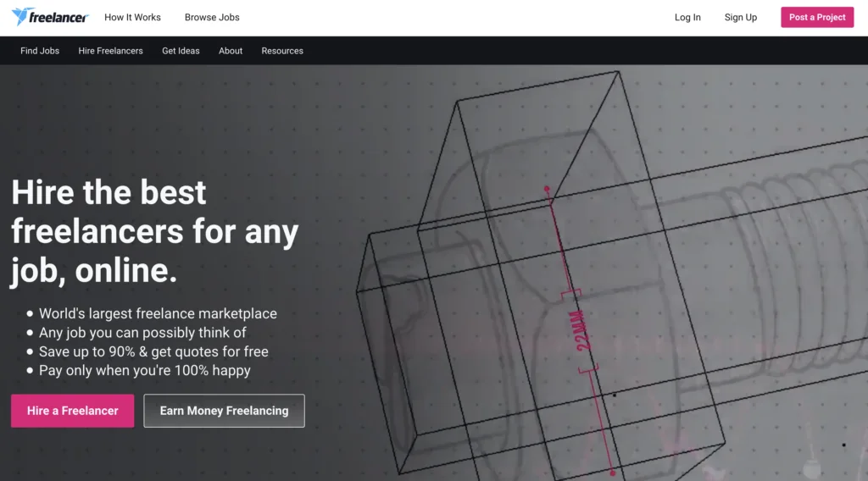Screen dimensions: 868x481
Task: Open the Hire Freelancers menu
Action: coord(110,51)
